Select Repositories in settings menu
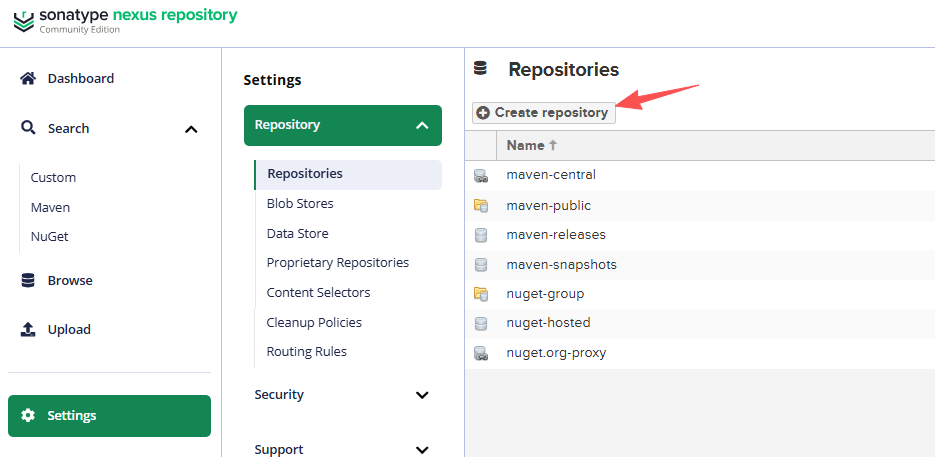The height and width of the screenshot is (457, 935). tap(348, 174)
